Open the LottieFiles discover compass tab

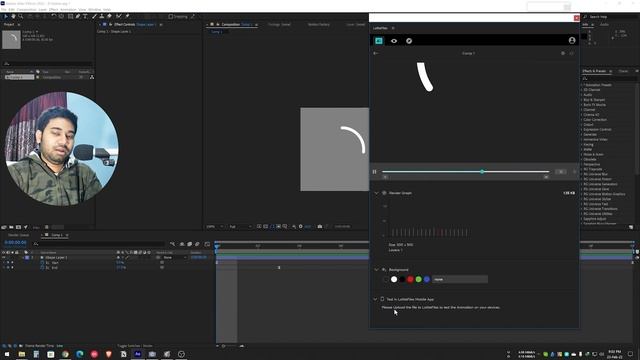pos(409,41)
